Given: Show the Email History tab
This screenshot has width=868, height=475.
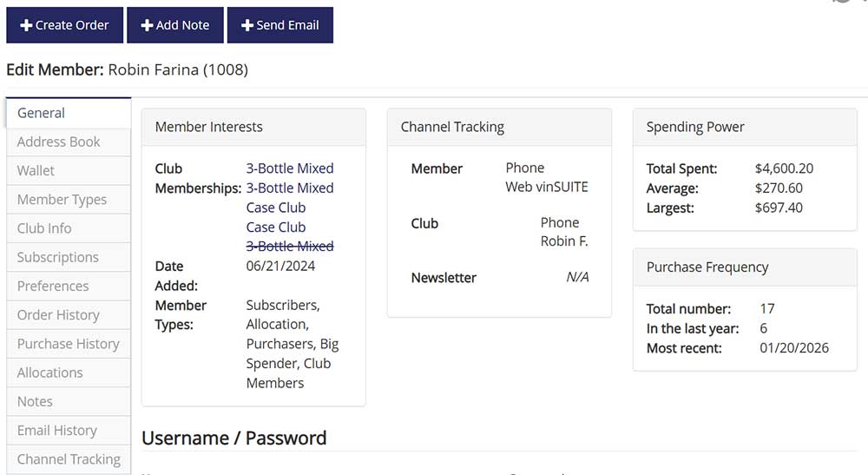Looking at the screenshot, I should (x=69, y=430).
